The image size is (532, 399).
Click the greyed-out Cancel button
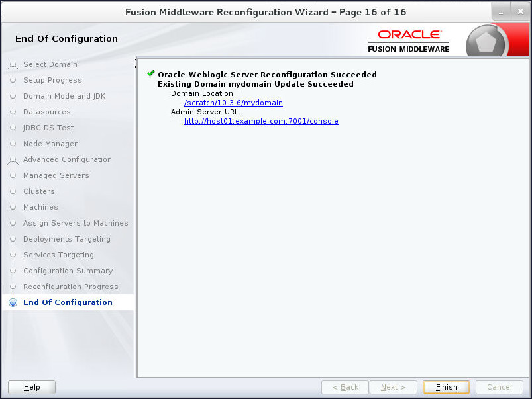tap(499, 387)
